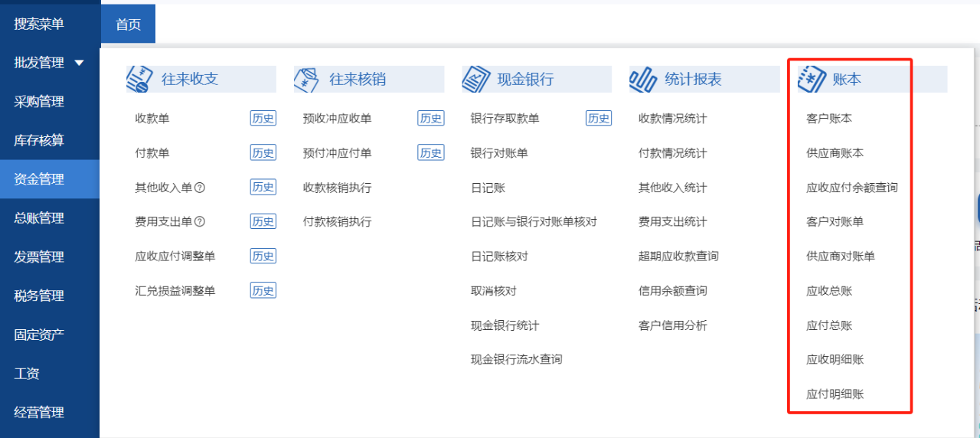Open the 应收总账 link
Viewport: 980px width, 438px height.
[x=829, y=291]
